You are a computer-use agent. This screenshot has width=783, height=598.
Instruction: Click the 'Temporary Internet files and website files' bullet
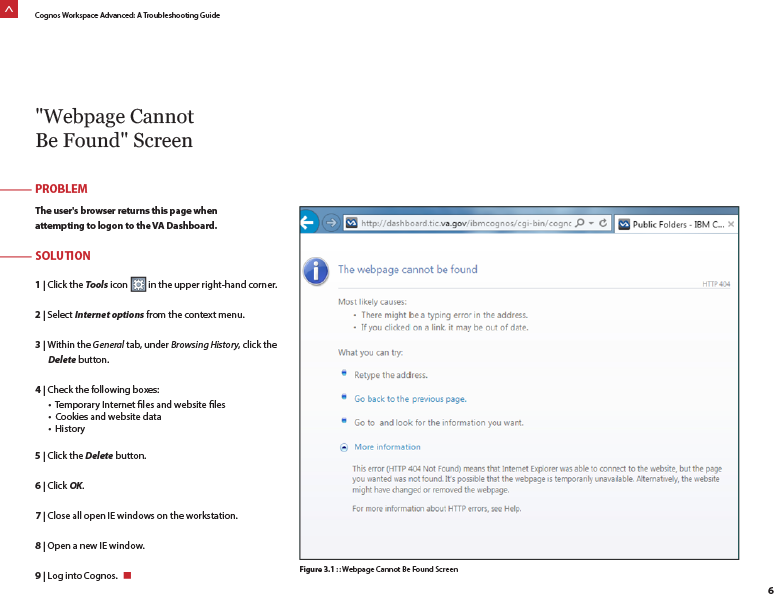pos(140,404)
